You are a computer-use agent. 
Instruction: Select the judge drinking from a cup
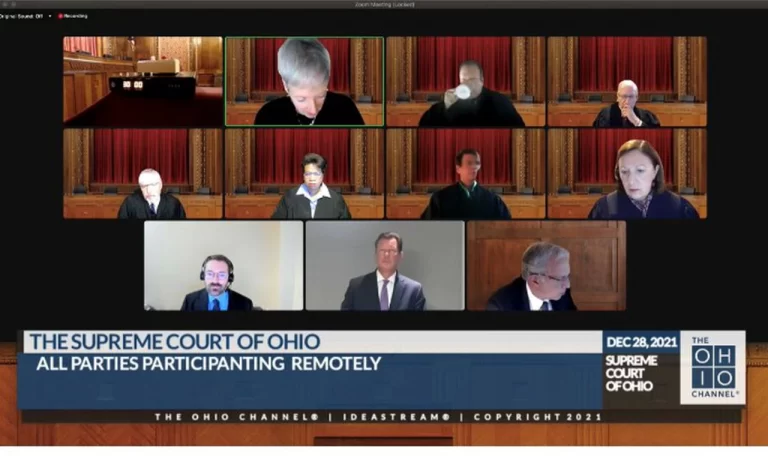pos(465,81)
